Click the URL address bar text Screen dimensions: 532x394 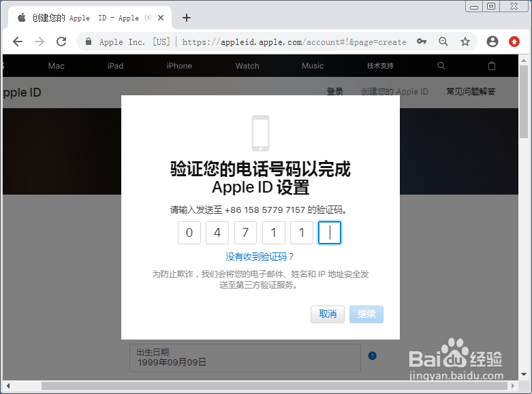click(x=294, y=42)
